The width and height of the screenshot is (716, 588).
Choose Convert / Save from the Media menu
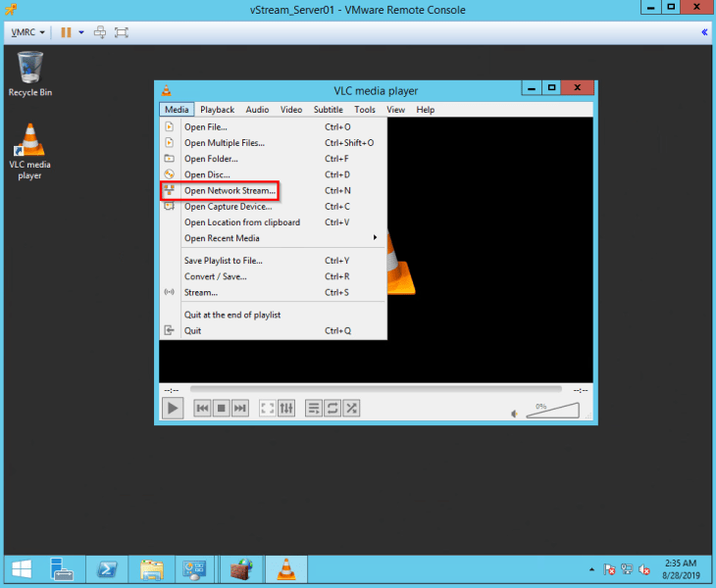coord(215,276)
